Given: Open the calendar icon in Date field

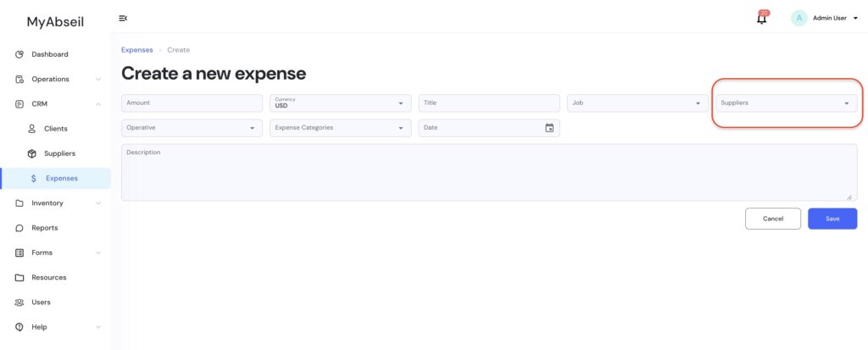Looking at the screenshot, I should tap(549, 128).
